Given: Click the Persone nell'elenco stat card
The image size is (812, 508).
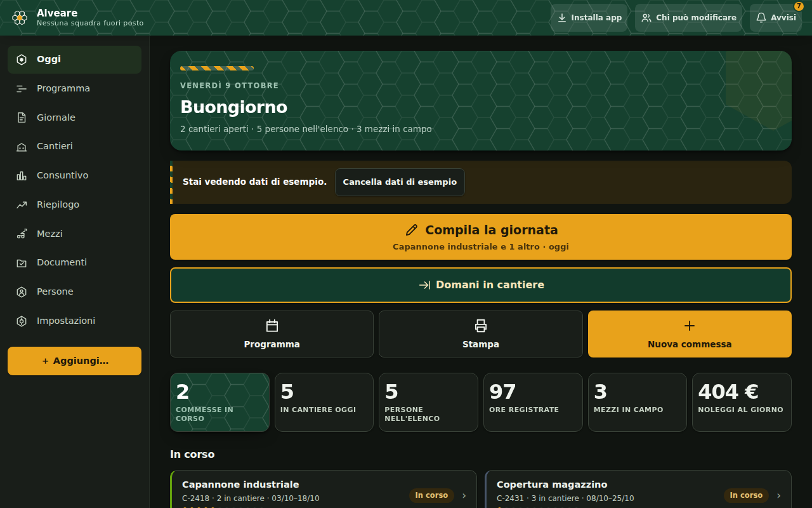Looking at the screenshot, I should click(428, 402).
